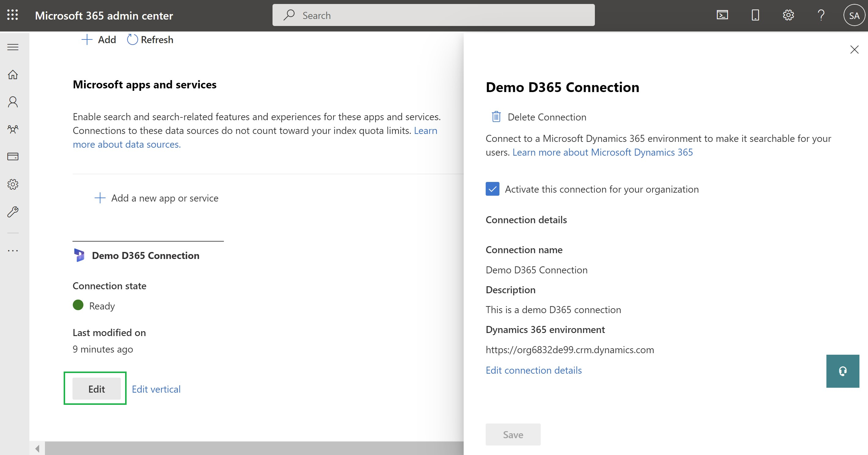868x455 pixels.
Task: Click Delete Connection trash icon
Action: [x=496, y=117]
